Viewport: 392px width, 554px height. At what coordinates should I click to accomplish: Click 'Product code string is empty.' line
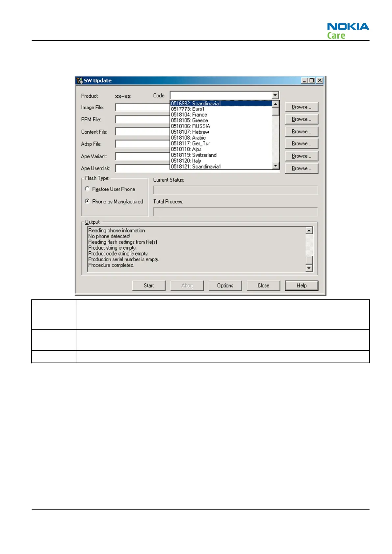[118, 254]
